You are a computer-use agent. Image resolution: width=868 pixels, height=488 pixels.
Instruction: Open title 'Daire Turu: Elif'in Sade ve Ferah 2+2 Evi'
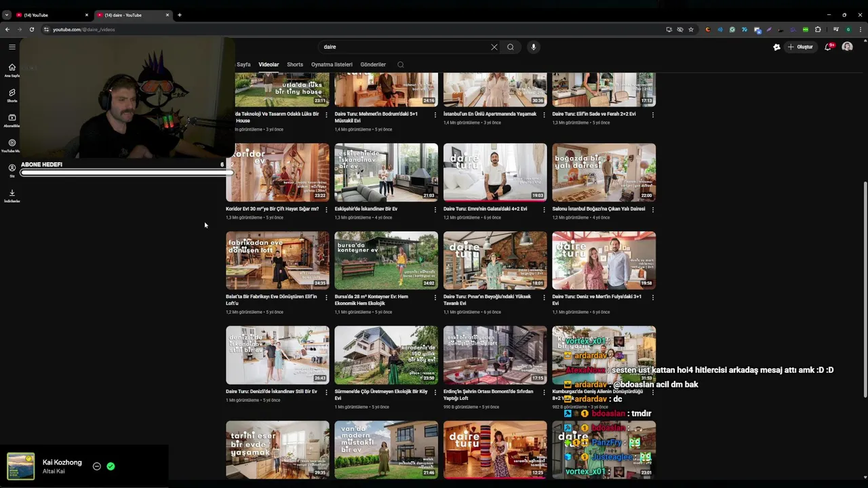(x=594, y=114)
